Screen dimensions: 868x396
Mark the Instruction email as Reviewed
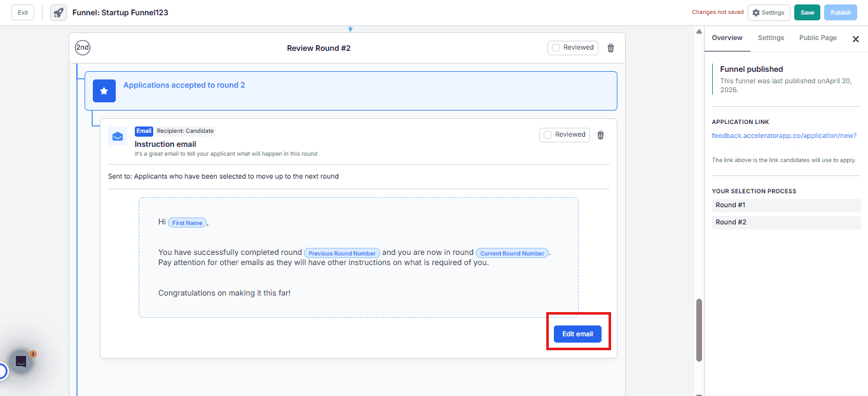pos(548,135)
